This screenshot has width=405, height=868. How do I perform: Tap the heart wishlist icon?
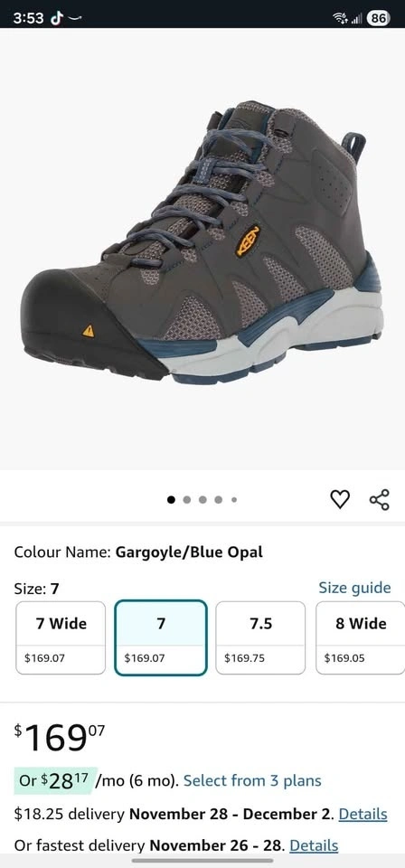click(340, 499)
